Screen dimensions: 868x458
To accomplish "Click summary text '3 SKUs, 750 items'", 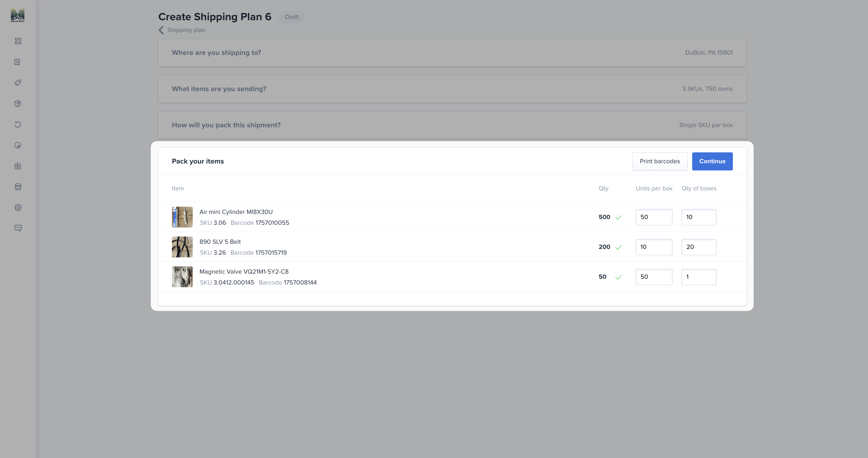I will [707, 89].
